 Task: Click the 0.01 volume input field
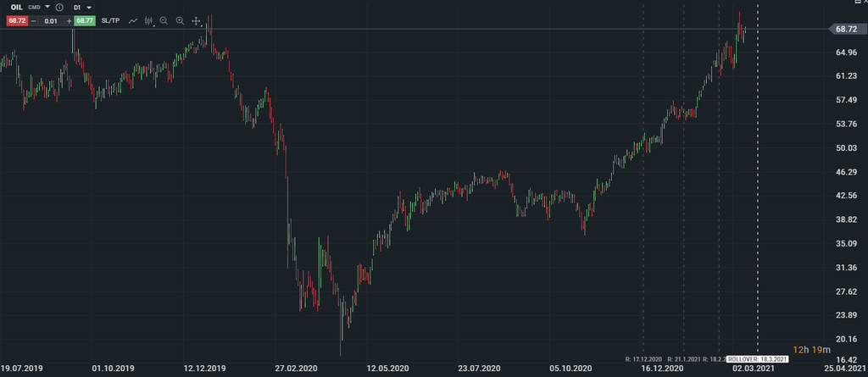pos(51,19)
